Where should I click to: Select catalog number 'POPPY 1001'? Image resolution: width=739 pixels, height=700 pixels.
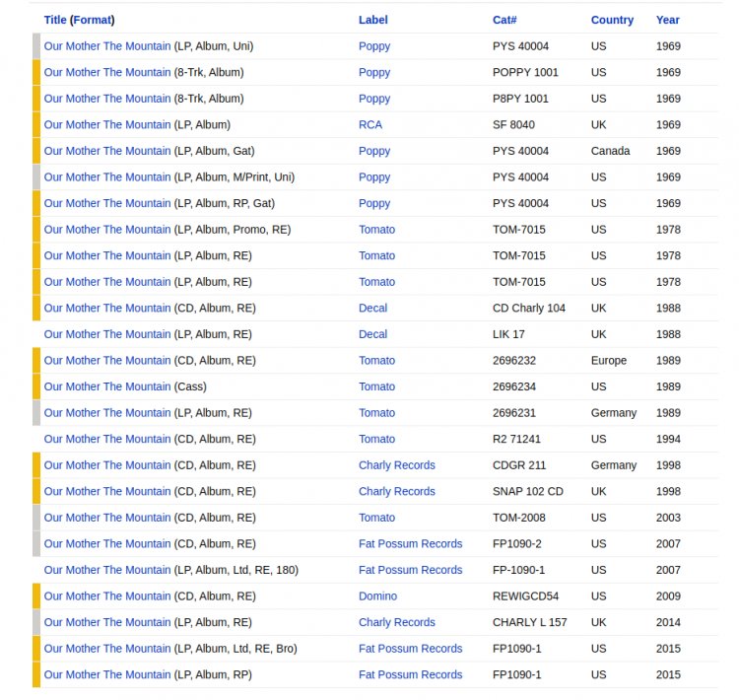click(525, 72)
